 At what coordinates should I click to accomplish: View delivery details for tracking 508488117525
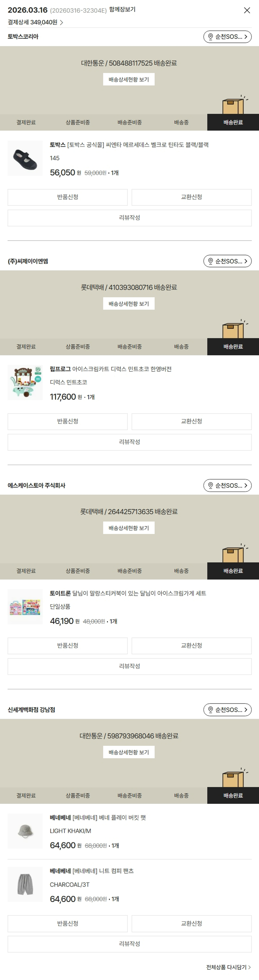pos(129,80)
